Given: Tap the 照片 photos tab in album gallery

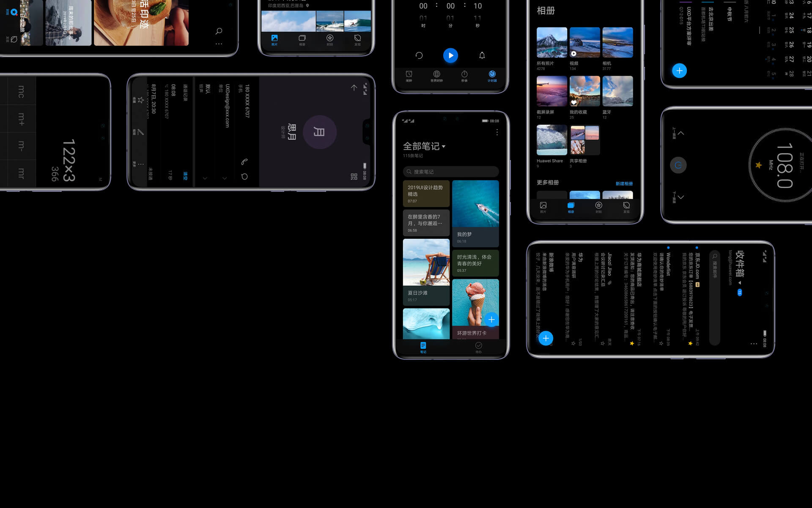Looking at the screenshot, I should coord(543,207).
